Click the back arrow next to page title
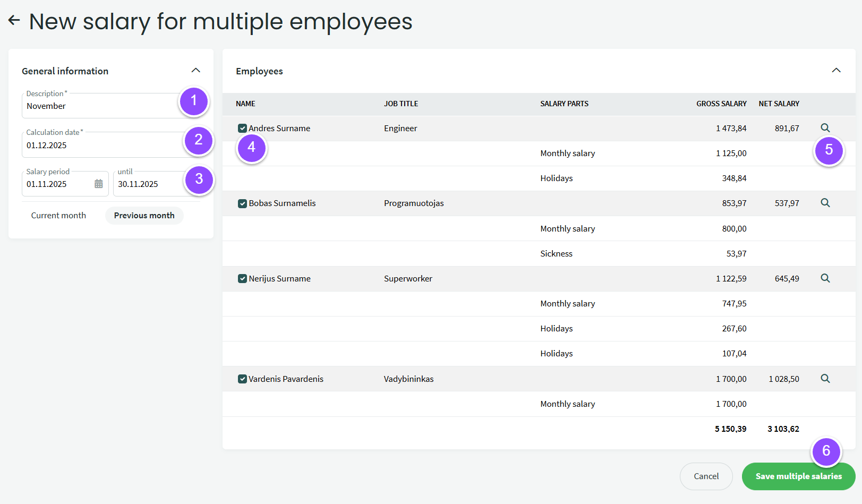862x504 pixels. point(14,21)
